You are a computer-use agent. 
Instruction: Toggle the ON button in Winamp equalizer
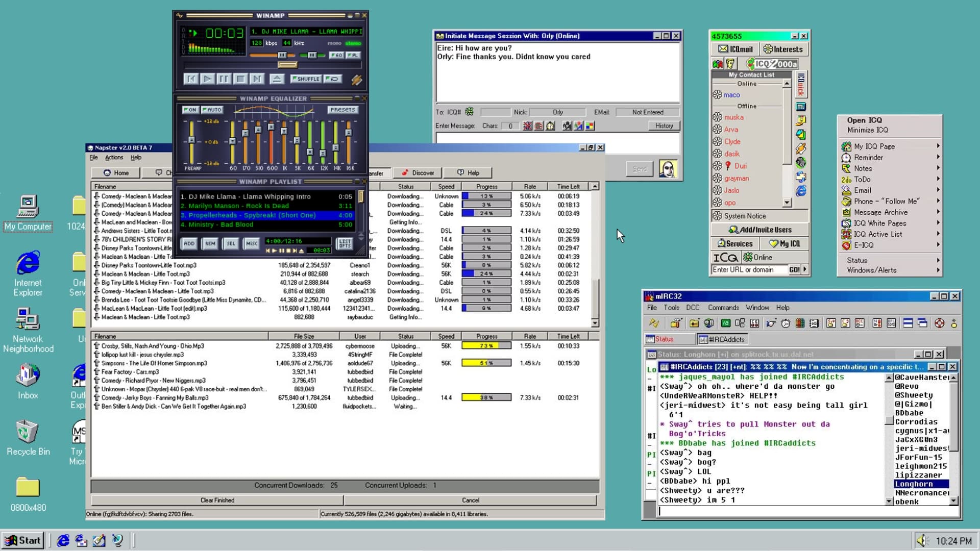point(190,110)
